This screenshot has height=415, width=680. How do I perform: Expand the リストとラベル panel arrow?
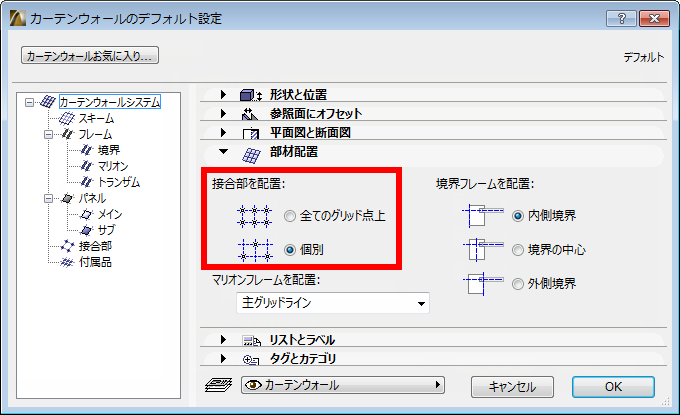(x=223, y=340)
